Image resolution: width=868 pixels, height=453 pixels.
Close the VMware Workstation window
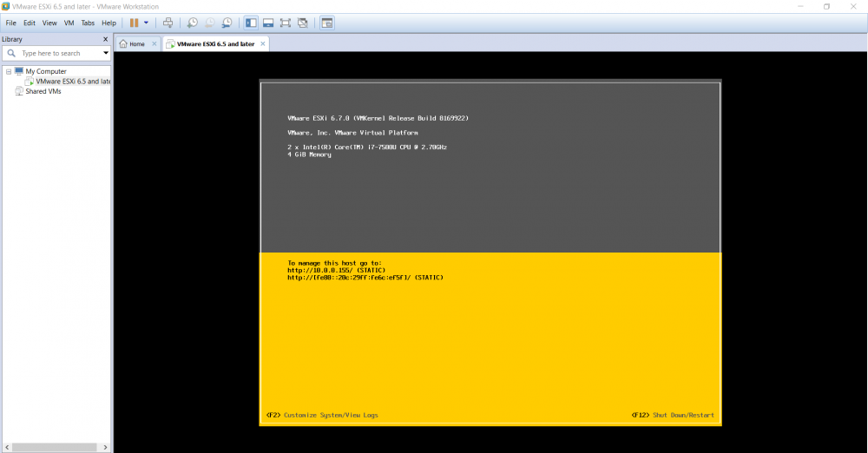[x=853, y=7]
